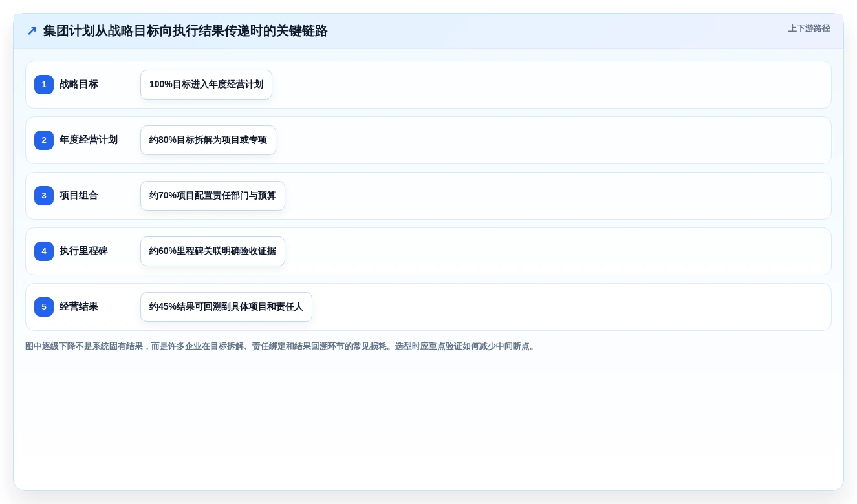This screenshot has width=857, height=504.
Task: Click step number 4 badge
Action: [44, 251]
